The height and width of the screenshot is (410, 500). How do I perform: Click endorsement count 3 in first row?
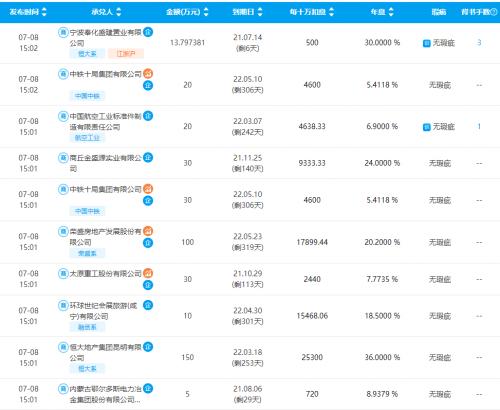(x=479, y=43)
